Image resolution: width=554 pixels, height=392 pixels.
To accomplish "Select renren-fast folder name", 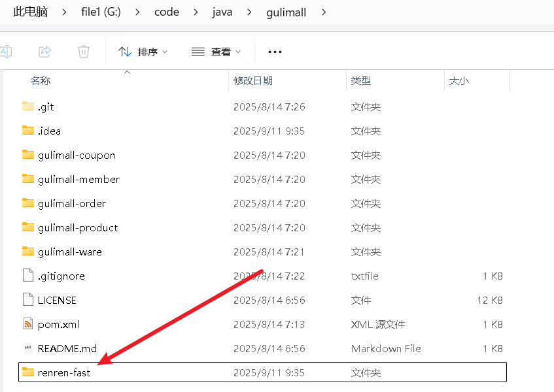I will pyautogui.click(x=64, y=372).
